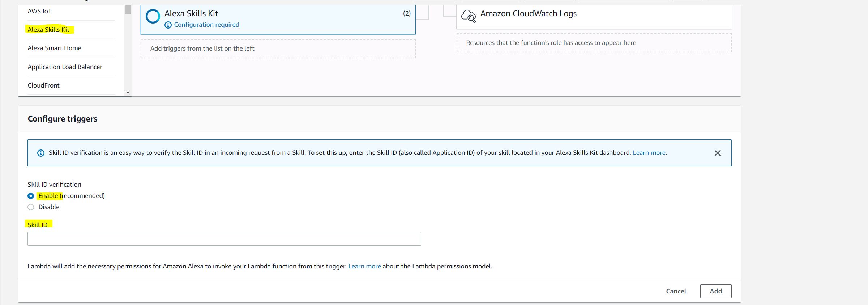Dismiss the Skill ID verification info banner
The width and height of the screenshot is (868, 305).
(717, 153)
